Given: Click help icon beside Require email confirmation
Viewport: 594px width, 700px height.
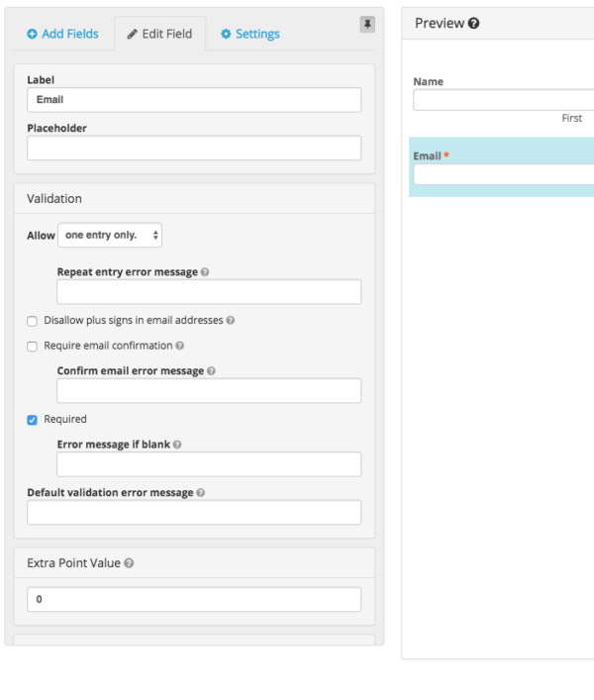Looking at the screenshot, I should (179, 347).
